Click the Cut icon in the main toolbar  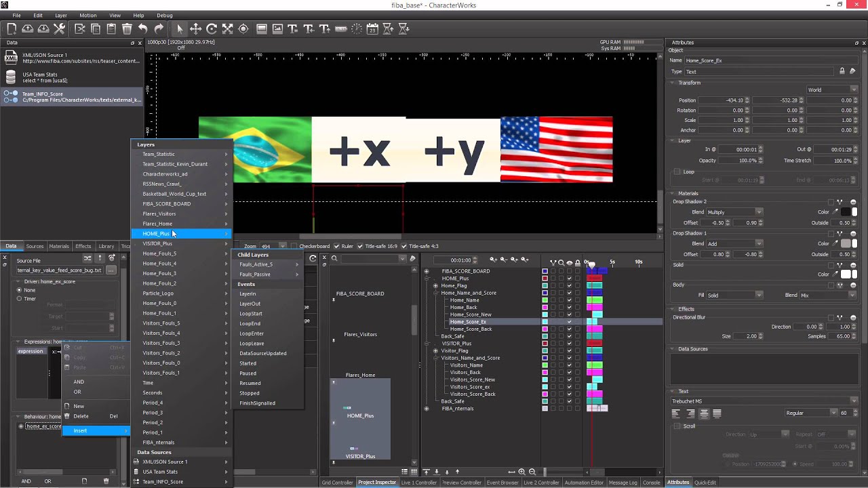coord(80,28)
